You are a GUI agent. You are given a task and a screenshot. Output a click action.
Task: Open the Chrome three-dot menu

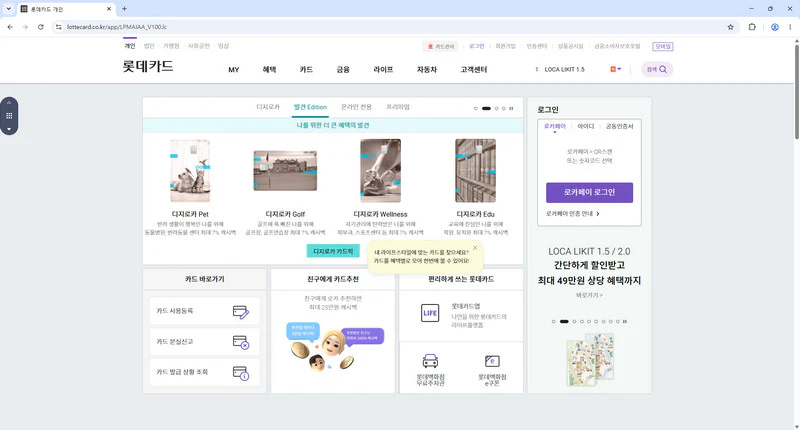click(790, 27)
